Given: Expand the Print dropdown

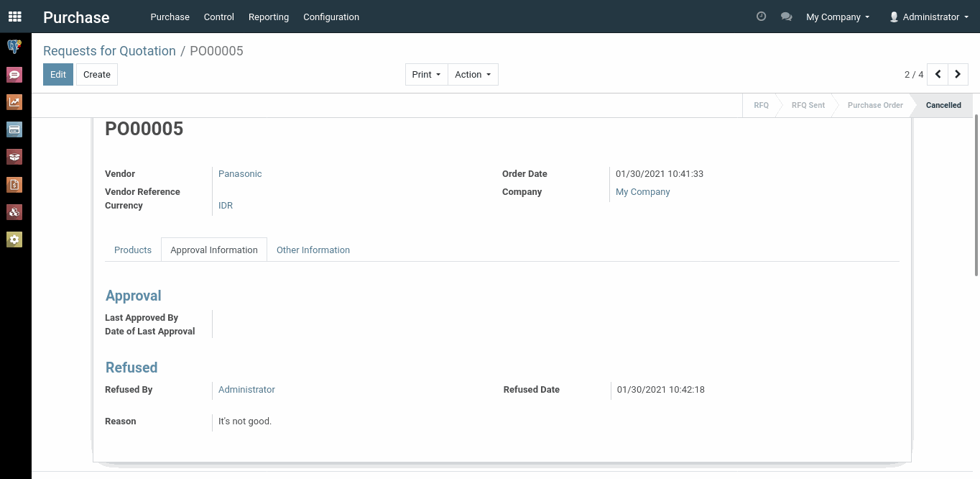Looking at the screenshot, I should [x=426, y=75].
